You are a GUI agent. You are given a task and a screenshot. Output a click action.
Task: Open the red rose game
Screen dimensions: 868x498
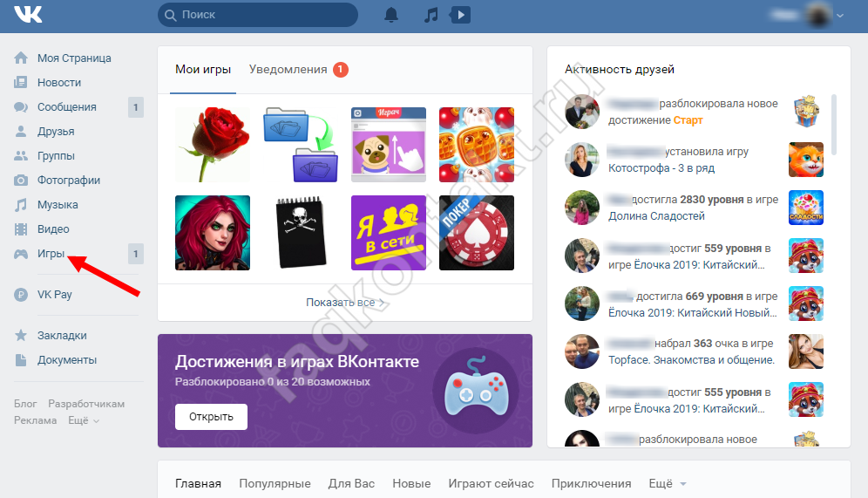[x=213, y=145]
